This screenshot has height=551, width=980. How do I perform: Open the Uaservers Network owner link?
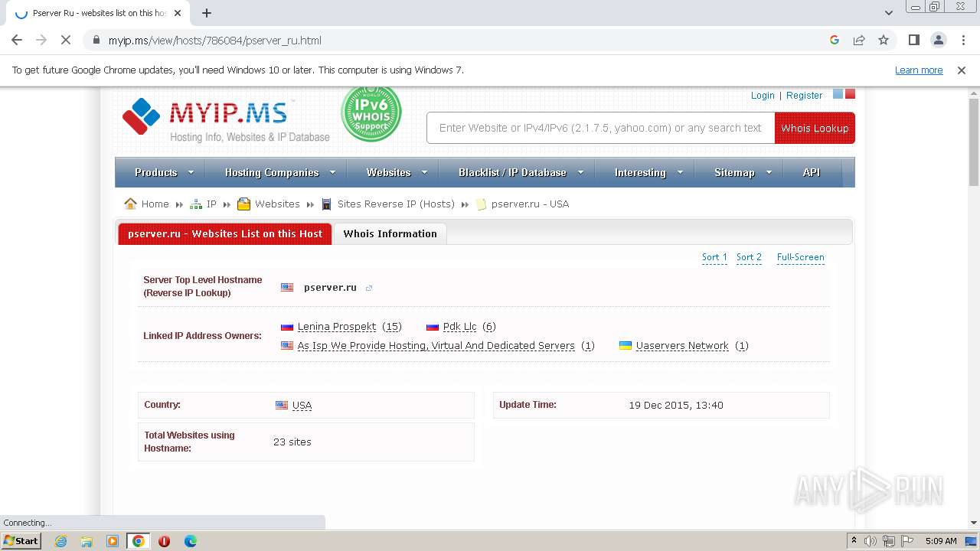pos(682,346)
